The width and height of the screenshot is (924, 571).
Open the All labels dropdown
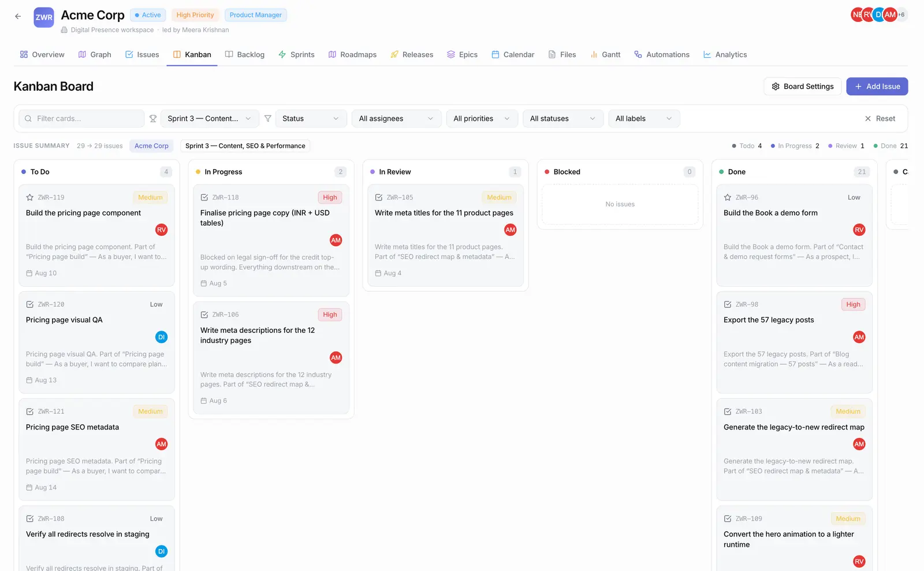[644, 118]
